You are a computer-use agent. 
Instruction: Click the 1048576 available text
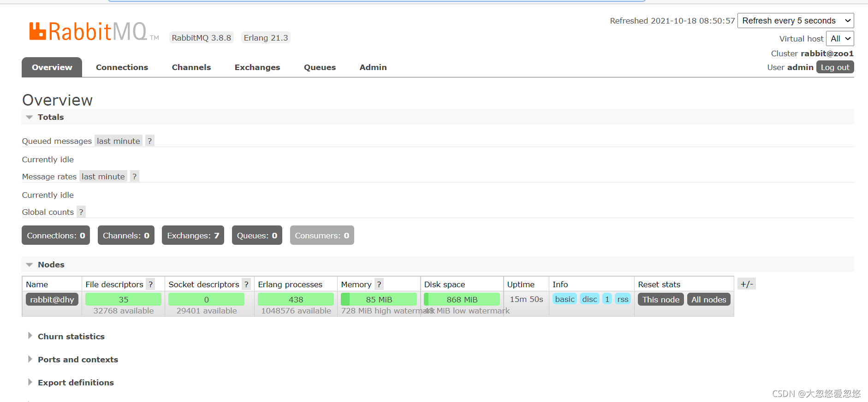[296, 311]
